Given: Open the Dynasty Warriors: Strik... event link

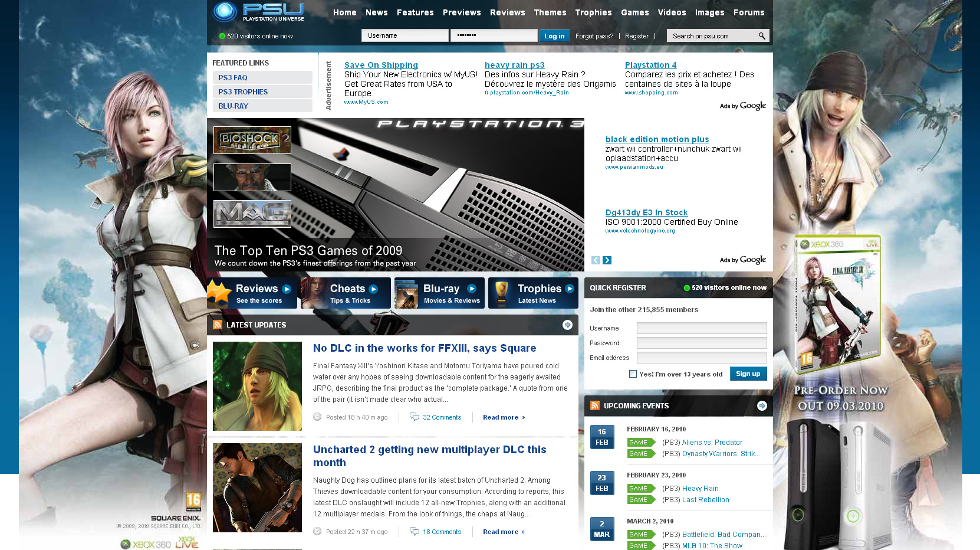Looking at the screenshot, I should coord(721,454).
